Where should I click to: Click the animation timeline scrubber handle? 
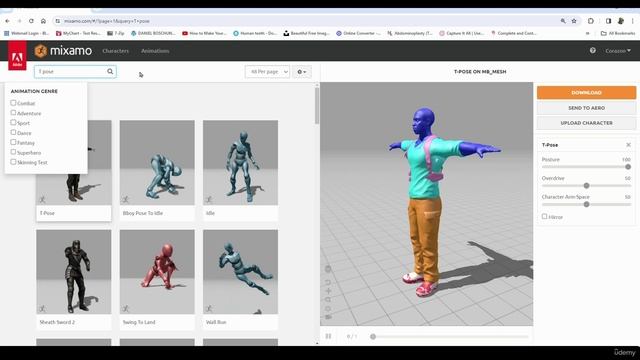point(373,336)
